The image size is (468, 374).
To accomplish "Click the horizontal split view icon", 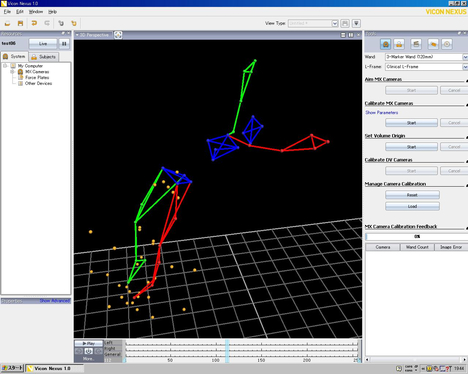I will pos(343,35).
